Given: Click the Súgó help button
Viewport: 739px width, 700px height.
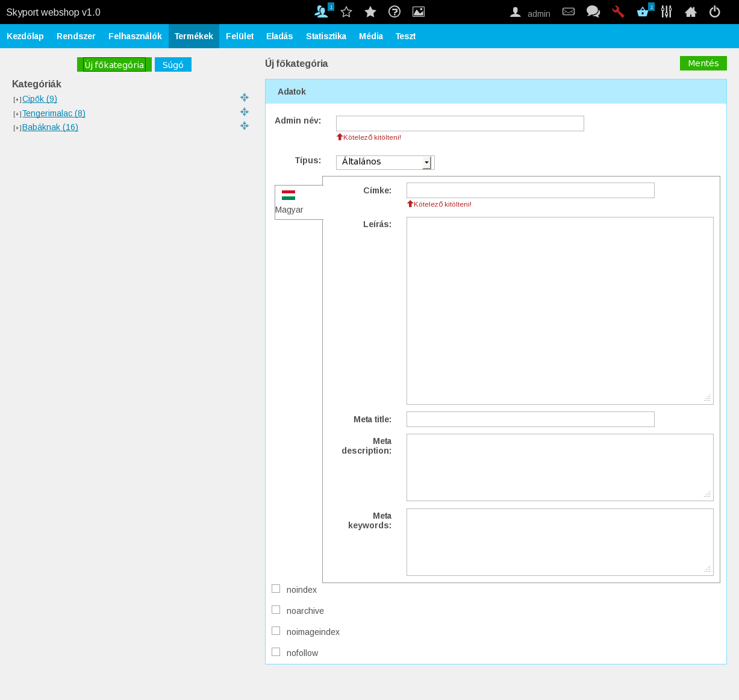Looking at the screenshot, I should 173,64.
